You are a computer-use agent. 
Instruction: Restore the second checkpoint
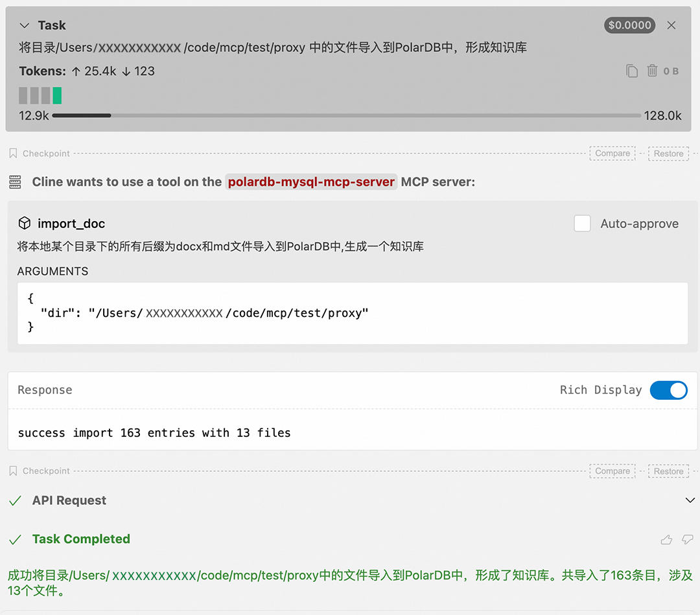click(668, 471)
